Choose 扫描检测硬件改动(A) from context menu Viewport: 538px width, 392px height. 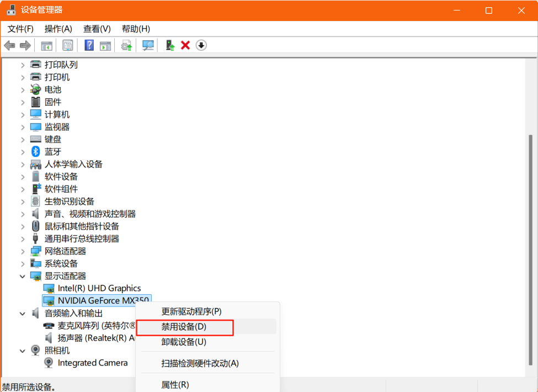208,363
